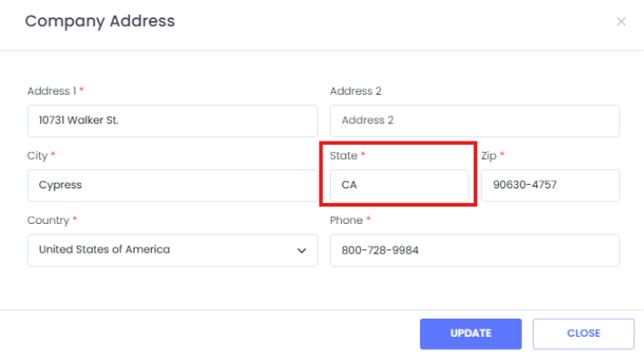Click the Address 1 label text
The width and height of the screenshot is (644, 355).
click(51, 90)
